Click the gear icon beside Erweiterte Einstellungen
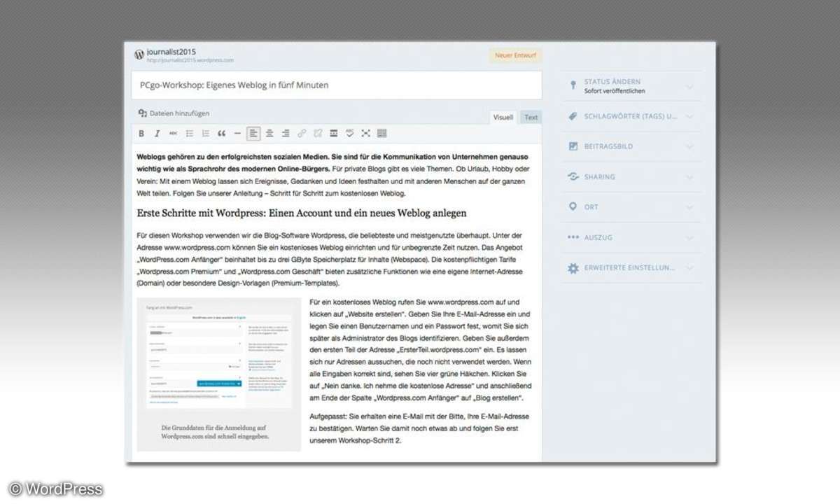The image size is (840, 504). point(573,267)
